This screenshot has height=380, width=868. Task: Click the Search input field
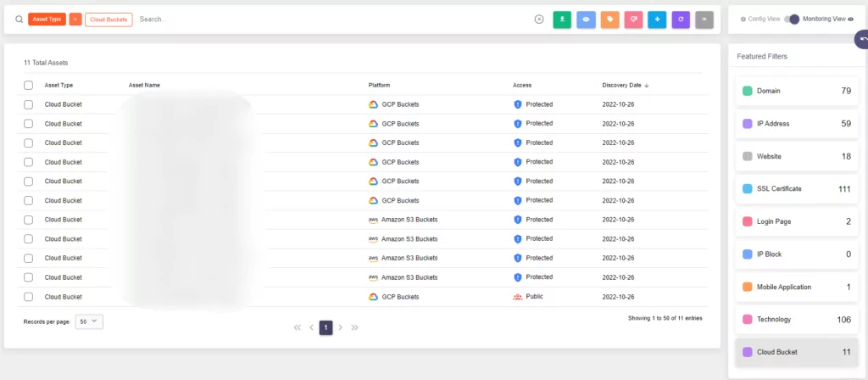point(332,20)
